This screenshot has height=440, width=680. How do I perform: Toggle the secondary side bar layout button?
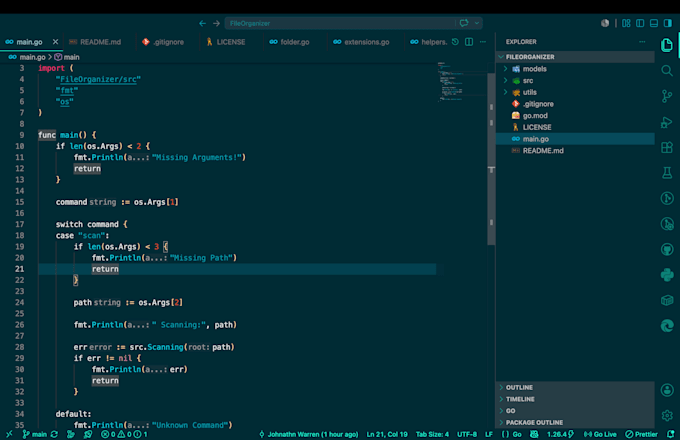tap(668, 23)
